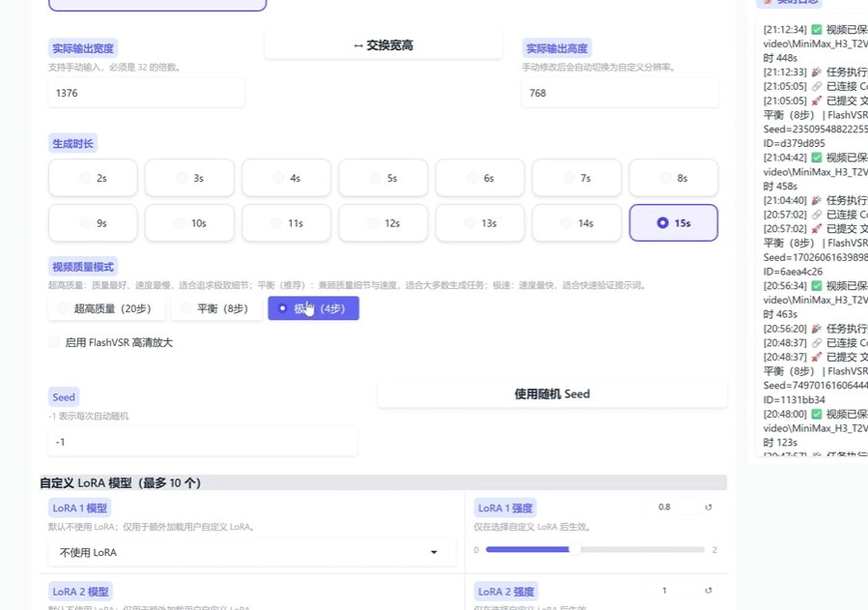Click the LoRA 2 强度 label
This screenshot has height=610, width=868.
pyautogui.click(x=506, y=592)
